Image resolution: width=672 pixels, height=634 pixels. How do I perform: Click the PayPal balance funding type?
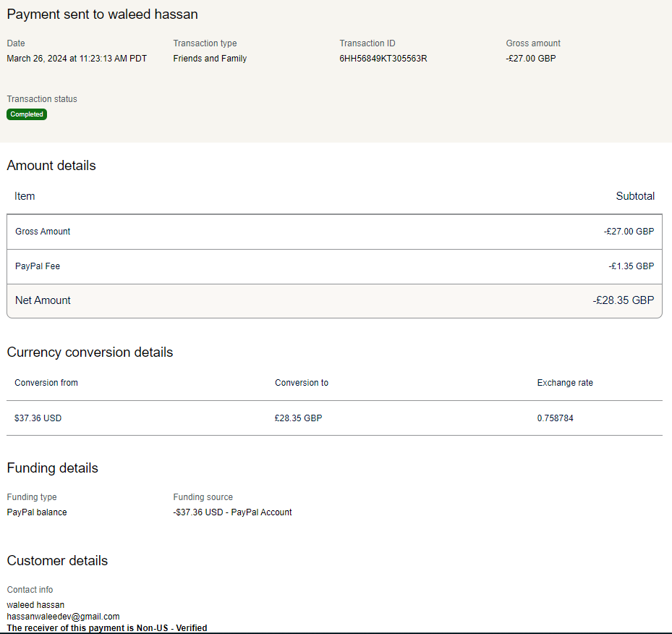pos(37,512)
